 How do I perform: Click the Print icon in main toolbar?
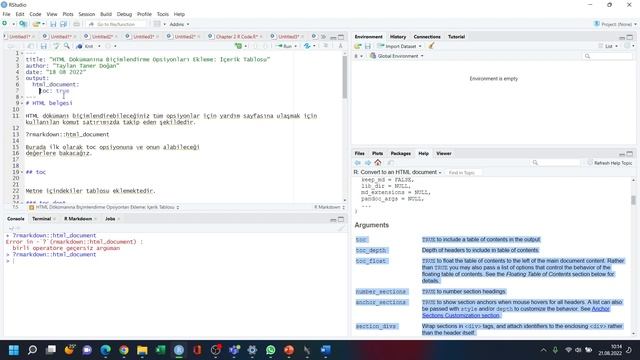tap(76, 24)
